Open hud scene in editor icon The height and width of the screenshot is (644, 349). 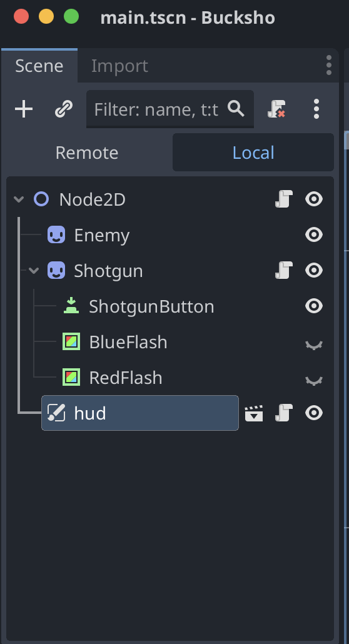254,413
